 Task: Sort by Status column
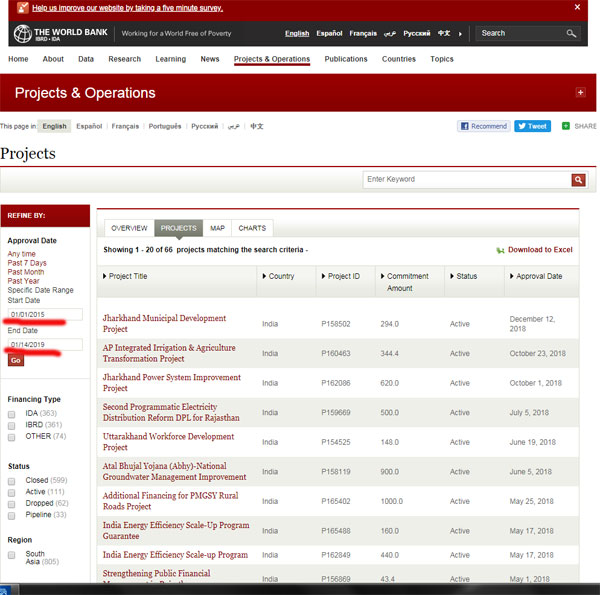tap(463, 276)
